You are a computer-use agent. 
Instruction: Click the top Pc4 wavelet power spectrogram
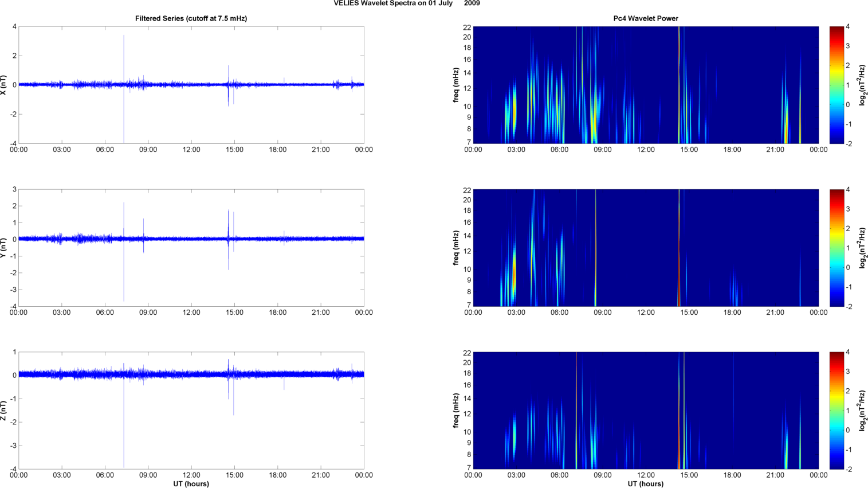pos(646,85)
